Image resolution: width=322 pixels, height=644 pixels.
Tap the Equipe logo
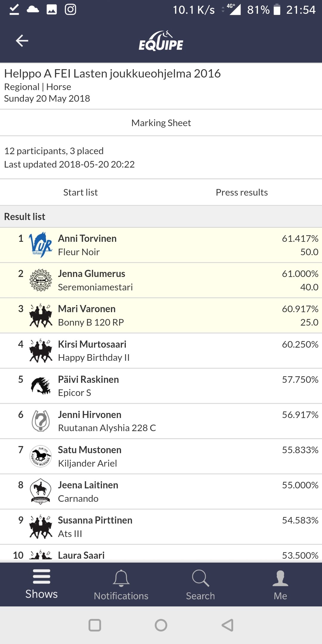click(161, 41)
